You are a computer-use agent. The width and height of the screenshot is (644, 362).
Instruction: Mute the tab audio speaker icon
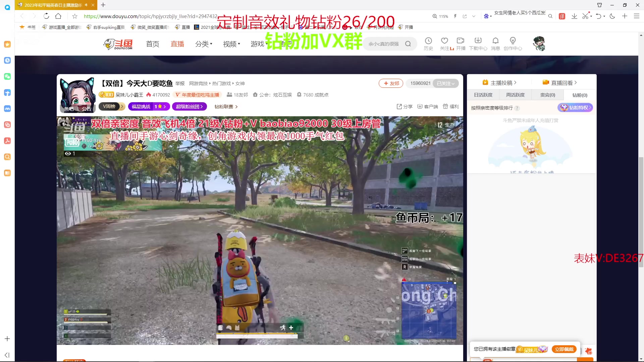point(86,5)
